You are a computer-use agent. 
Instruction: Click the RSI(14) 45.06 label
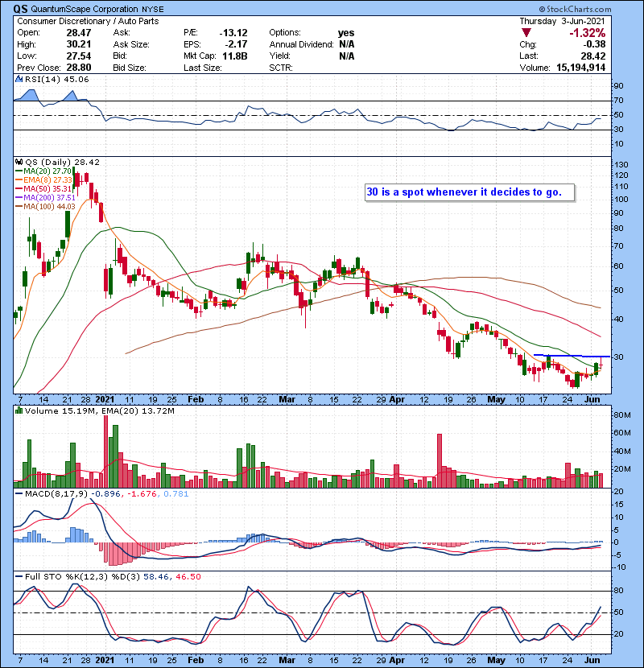click(x=56, y=79)
